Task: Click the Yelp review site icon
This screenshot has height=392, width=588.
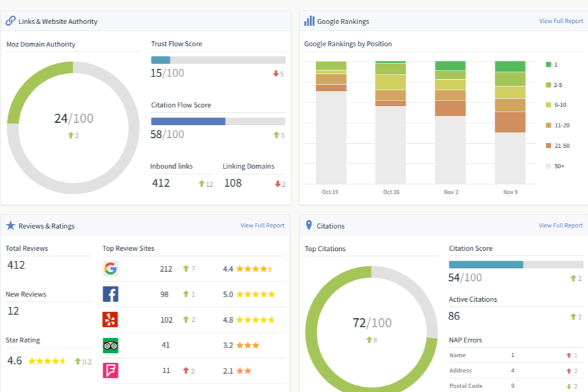Action: coord(110,319)
